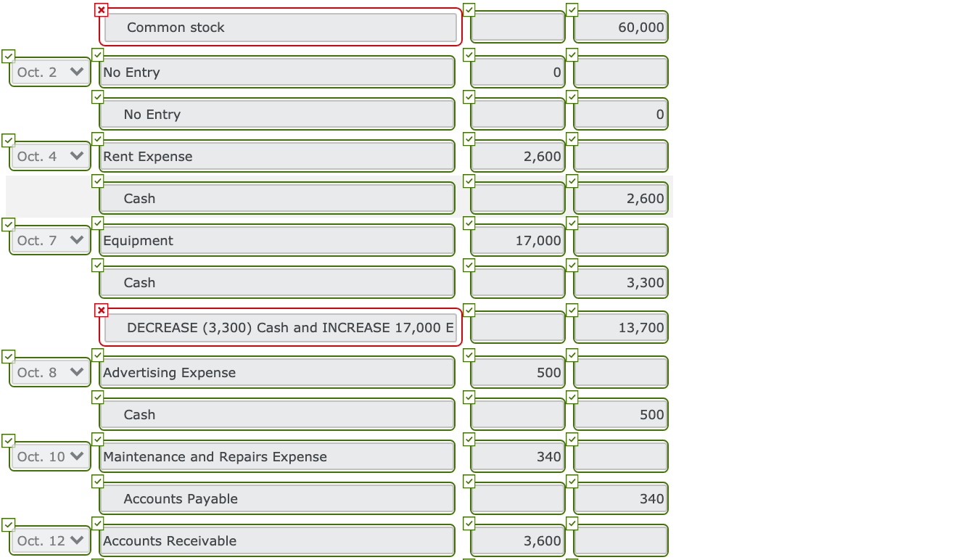
Task: Click the red X icon above Common stock
Action: tap(101, 10)
